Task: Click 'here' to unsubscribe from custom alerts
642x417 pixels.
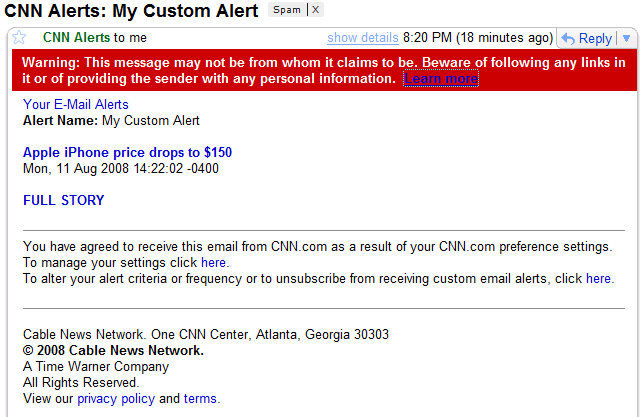Action: click(x=598, y=279)
